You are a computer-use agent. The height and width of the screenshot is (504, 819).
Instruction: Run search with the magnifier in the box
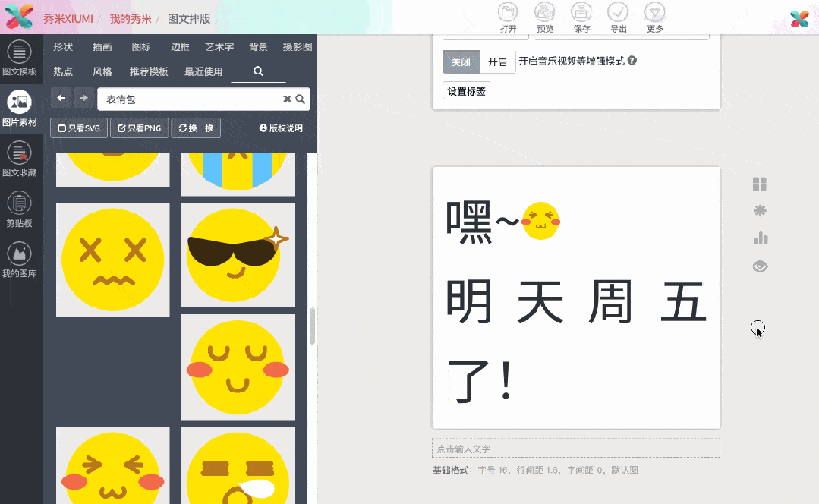(x=301, y=99)
